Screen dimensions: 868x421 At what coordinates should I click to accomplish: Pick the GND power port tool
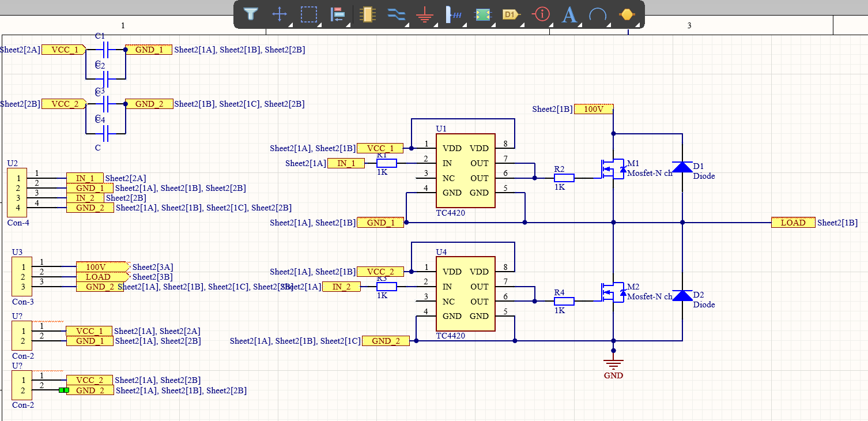(425, 14)
